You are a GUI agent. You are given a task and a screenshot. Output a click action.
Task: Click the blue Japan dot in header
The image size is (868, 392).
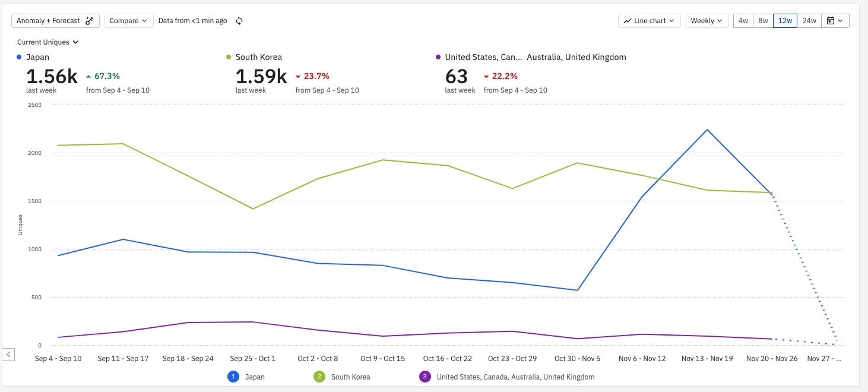[x=20, y=57]
